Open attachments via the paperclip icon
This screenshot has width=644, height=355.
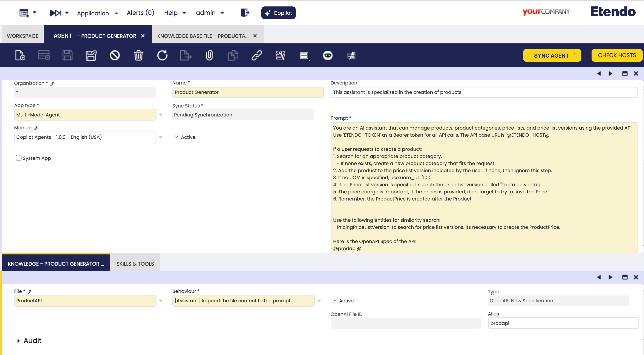pos(209,55)
